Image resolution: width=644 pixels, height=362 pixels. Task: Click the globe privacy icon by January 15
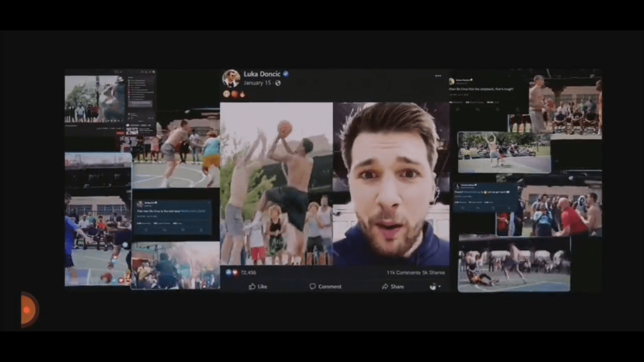(x=278, y=83)
